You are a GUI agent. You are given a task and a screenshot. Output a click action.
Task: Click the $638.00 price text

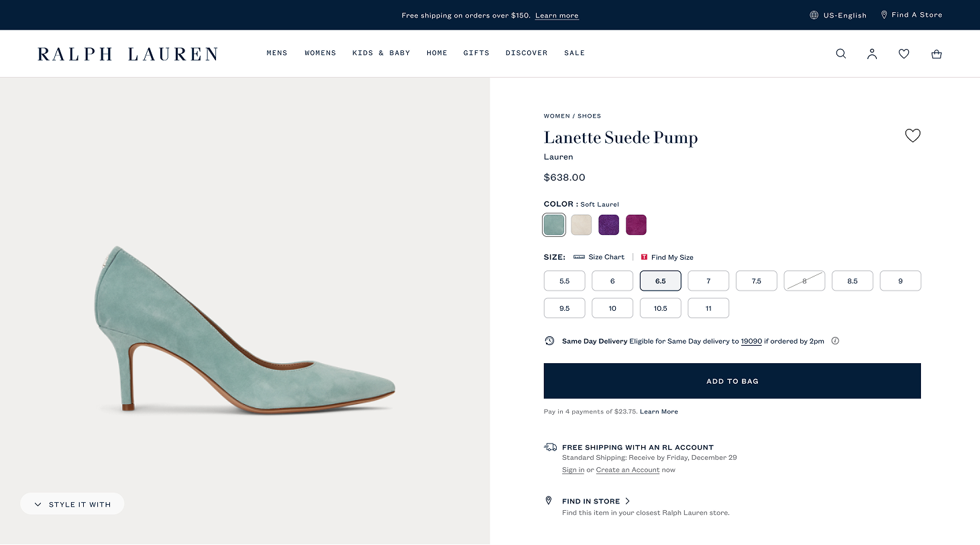pyautogui.click(x=564, y=178)
